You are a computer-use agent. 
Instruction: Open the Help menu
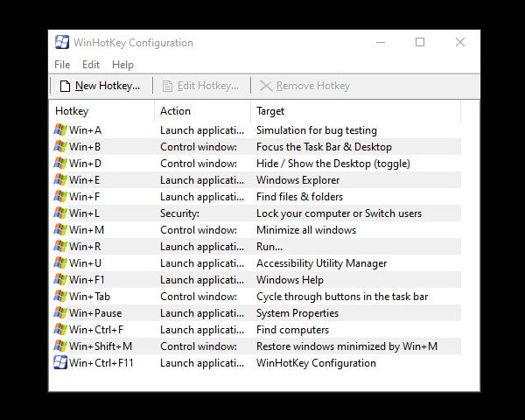(x=122, y=64)
